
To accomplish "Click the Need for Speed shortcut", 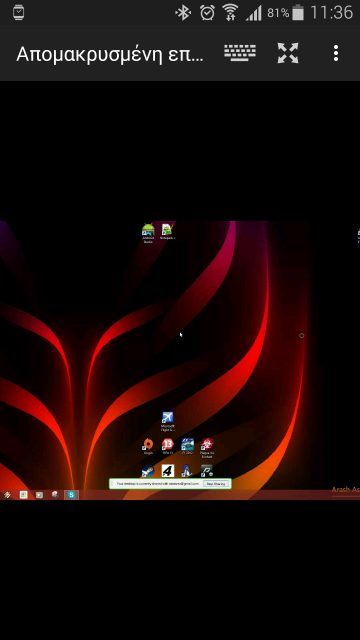I will [148, 471].
